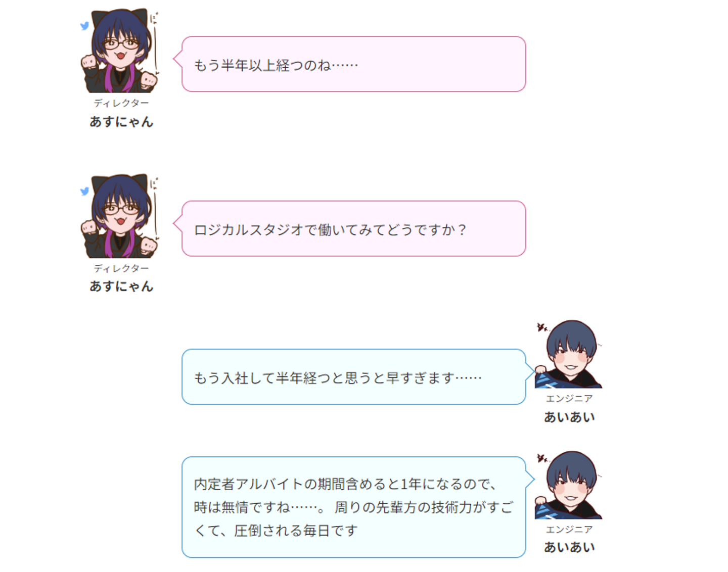The width and height of the screenshot is (728, 572).
Task: Click the name あすにゃん under 'もう半年以上' avatar
Action: coord(121,122)
